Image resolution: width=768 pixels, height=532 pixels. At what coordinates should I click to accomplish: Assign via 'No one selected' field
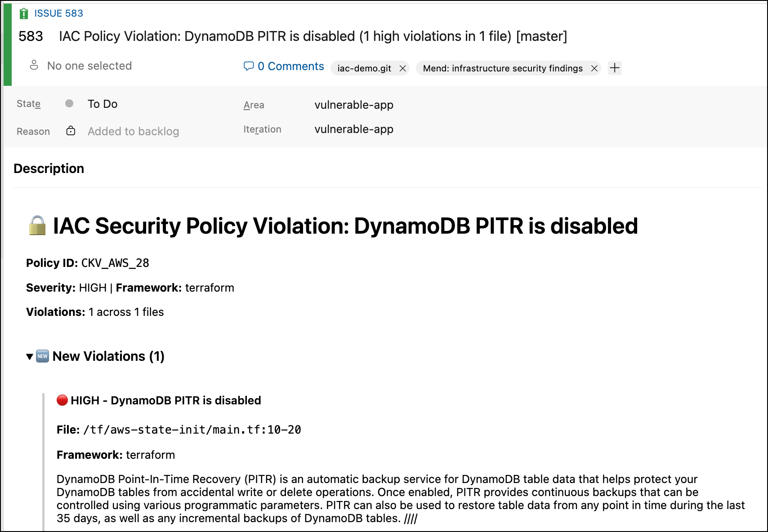[x=89, y=66]
